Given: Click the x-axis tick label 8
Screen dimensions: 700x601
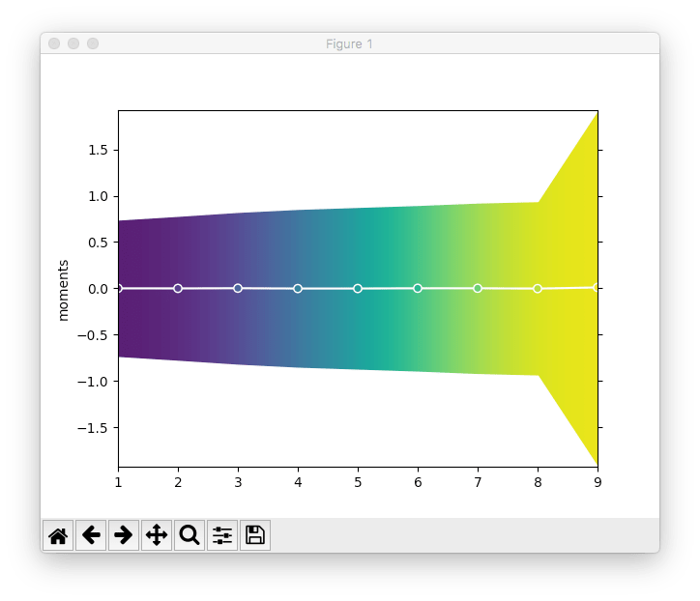Looking at the screenshot, I should [x=538, y=482].
